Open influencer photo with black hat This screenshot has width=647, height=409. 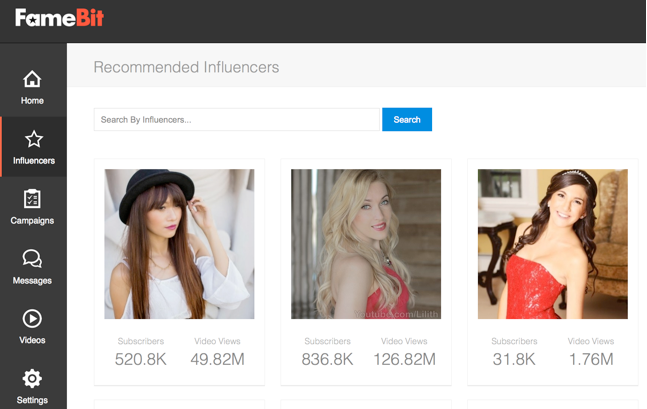coord(180,243)
